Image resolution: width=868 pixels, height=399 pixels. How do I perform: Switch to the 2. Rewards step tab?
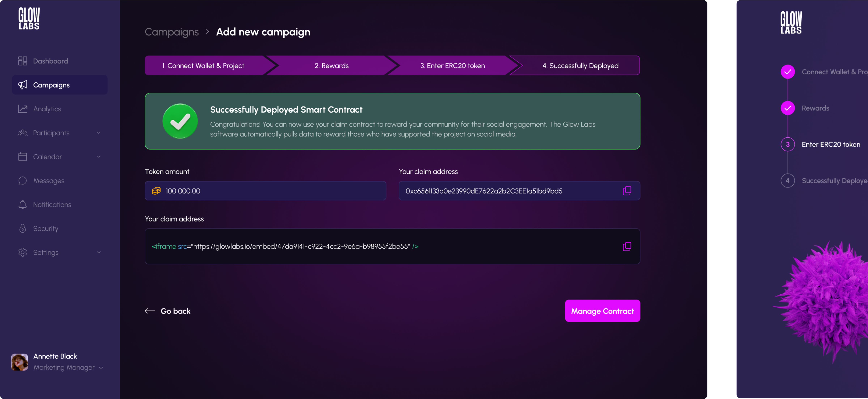pyautogui.click(x=331, y=66)
